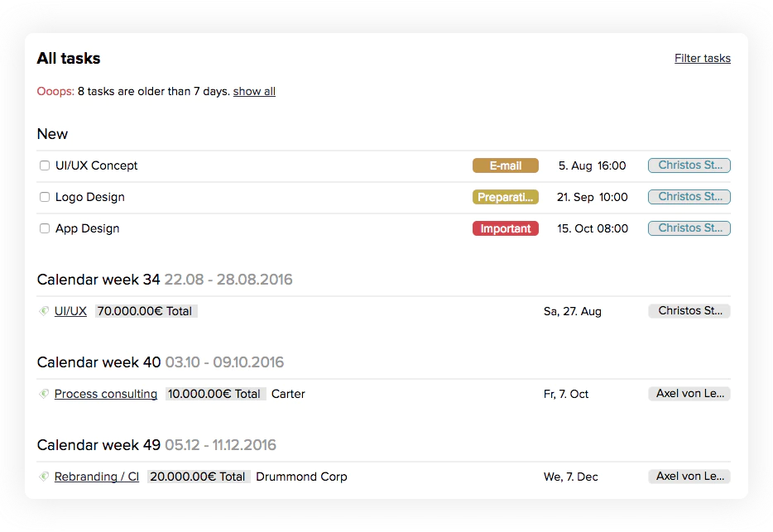This screenshot has height=532, width=773.
Task: Open Filter tasks link
Action: [703, 58]
